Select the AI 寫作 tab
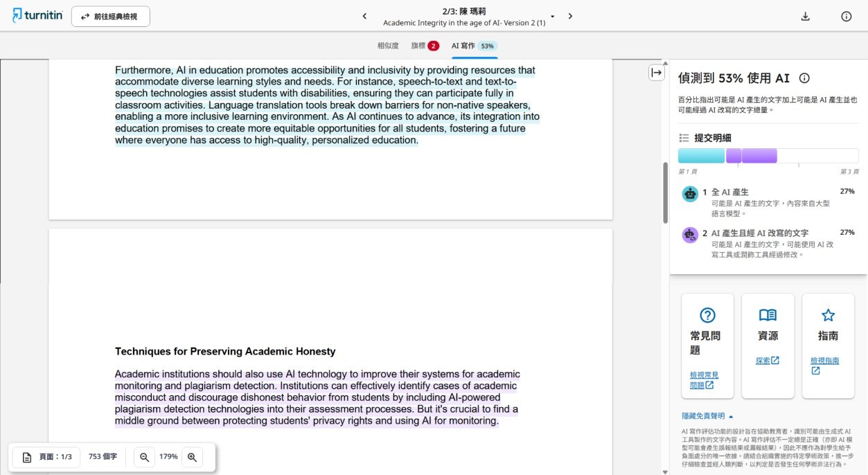This screenshot has height=475, width=868. 475,46
